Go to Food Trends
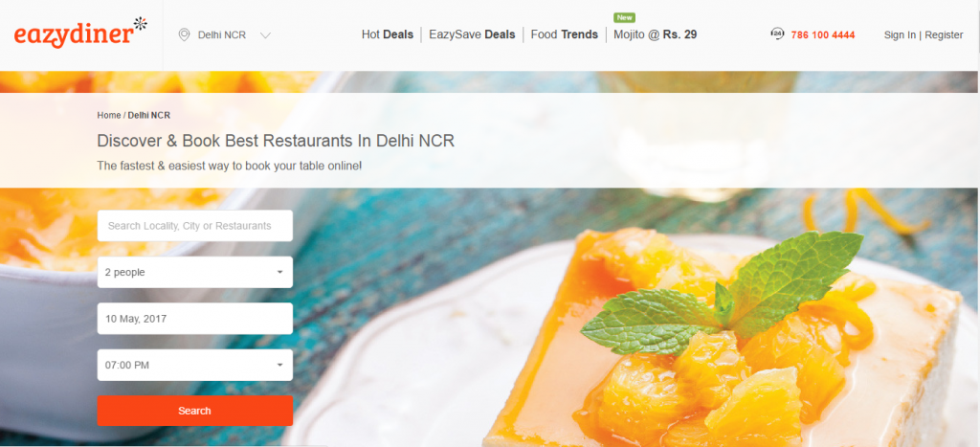The image size is (980, 447). click(x=565, y=34)
